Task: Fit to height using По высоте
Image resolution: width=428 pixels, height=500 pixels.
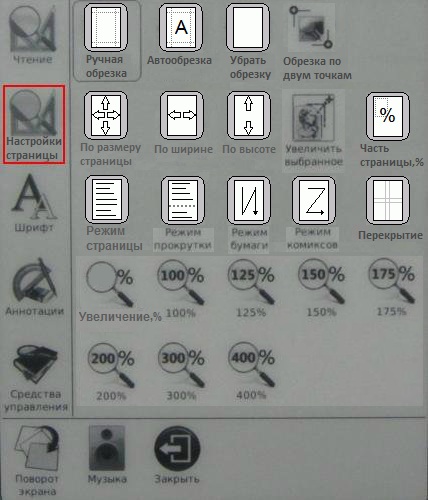Action: coord(248,115)
